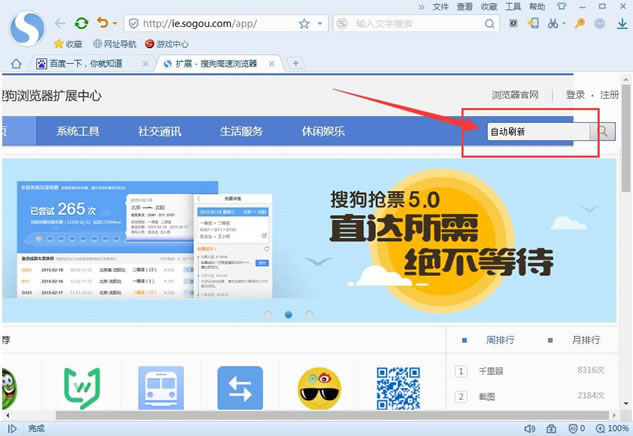Open the 查看 menu
The image size is (633, 436).
click(x=465, y=6)
